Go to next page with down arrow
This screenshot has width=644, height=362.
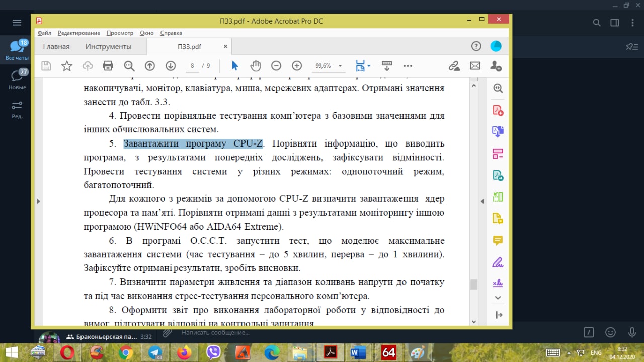[x=171, y=66]
